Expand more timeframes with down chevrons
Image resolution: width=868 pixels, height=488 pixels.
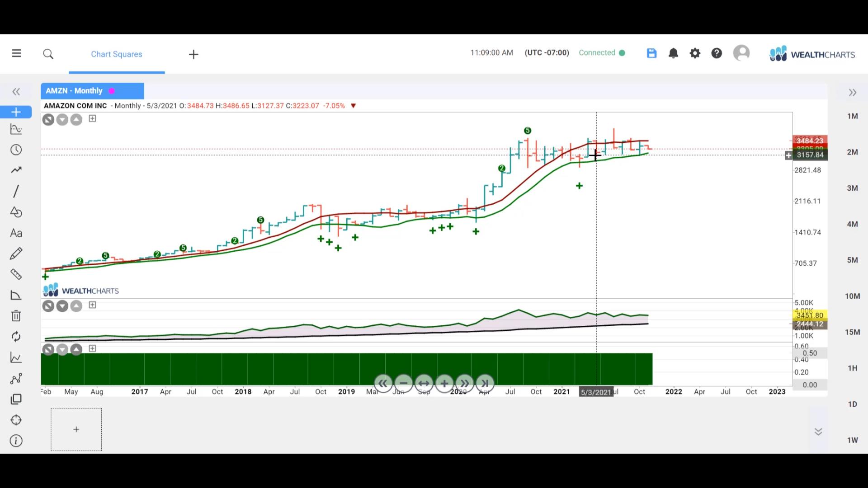[818, 432]
